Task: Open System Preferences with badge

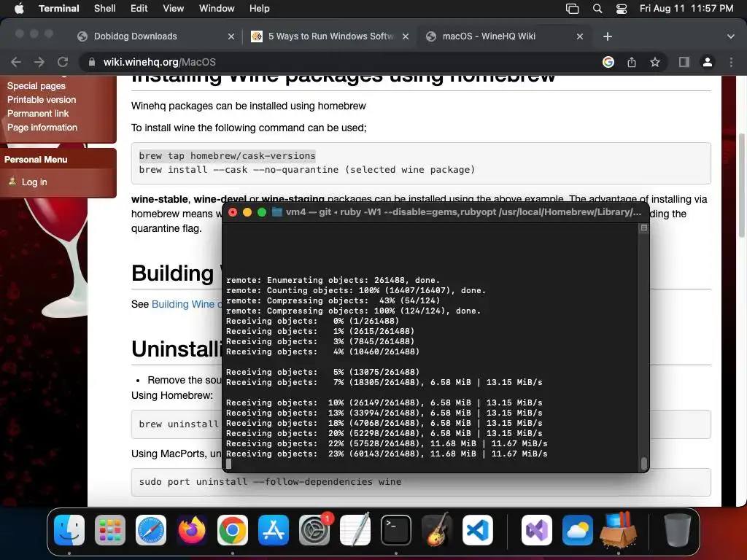Action: 314,530
